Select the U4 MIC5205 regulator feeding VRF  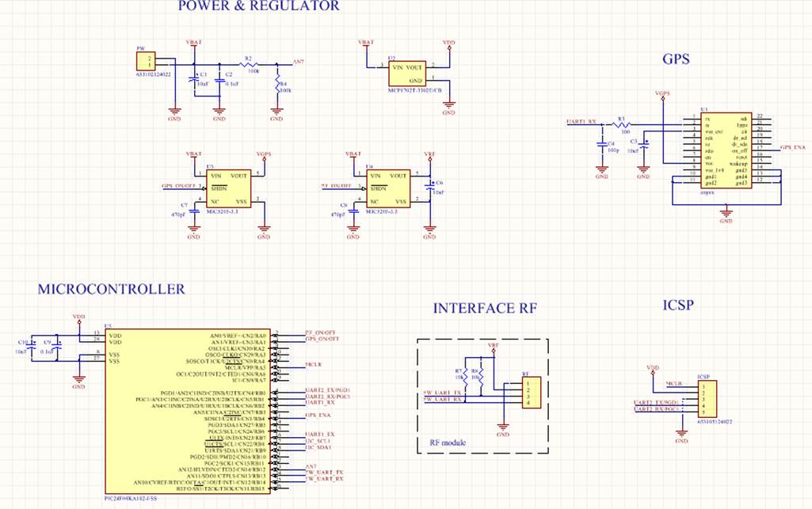[388, 188]
